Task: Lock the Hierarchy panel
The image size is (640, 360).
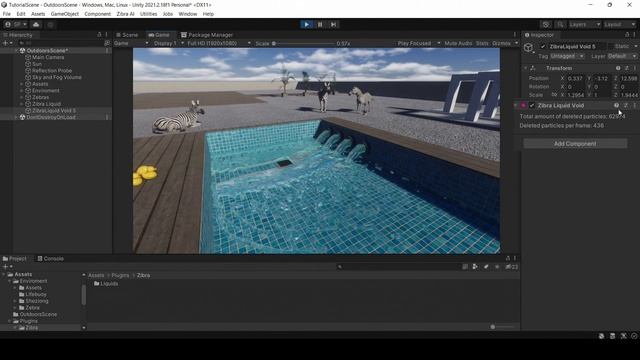Action: tap(99, 35)
